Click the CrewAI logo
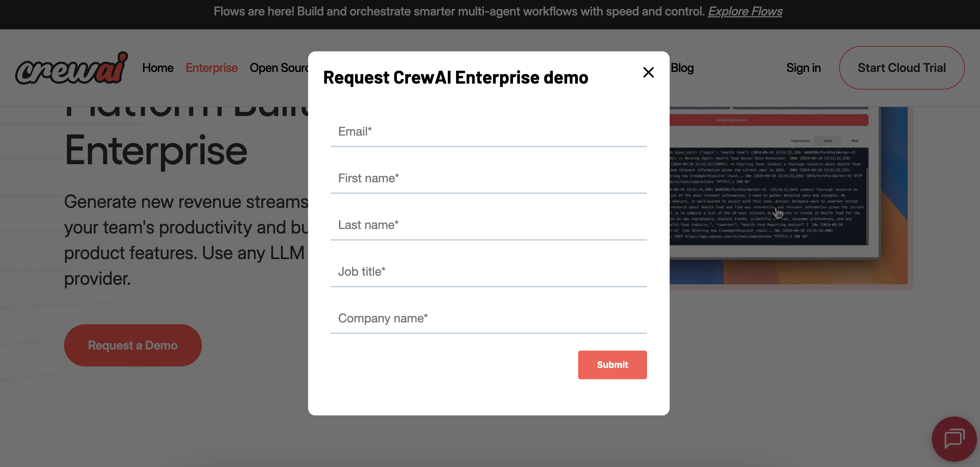Image resolution: width=980 pixels, height=467 pixels. [72, 68]
